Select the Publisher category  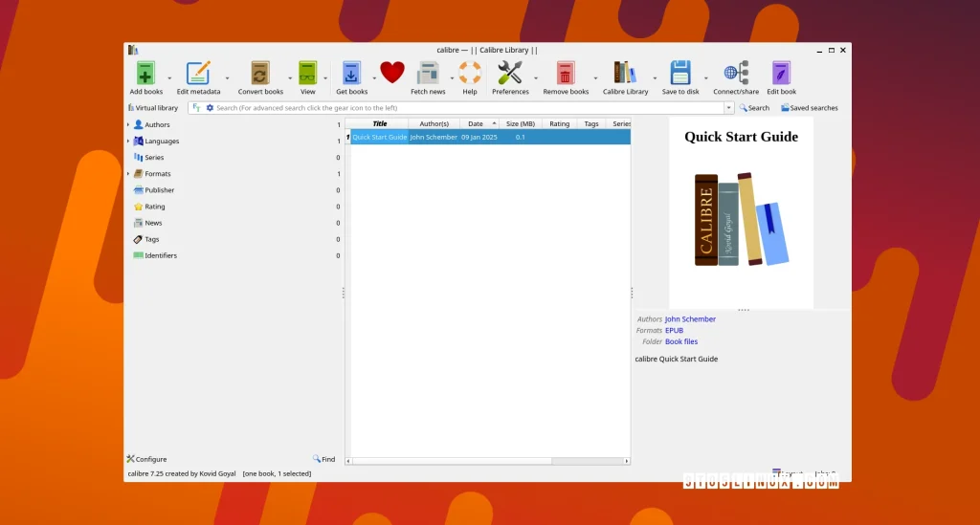coord(160,189)
